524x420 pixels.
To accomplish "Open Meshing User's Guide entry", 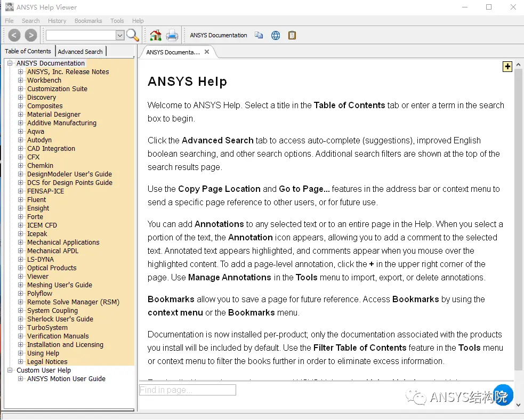I will coord(60,285).
